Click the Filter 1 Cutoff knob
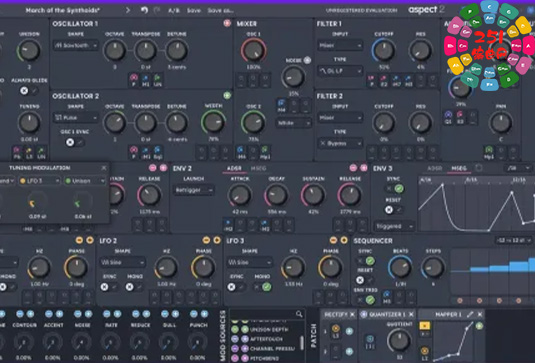Image resolution: width=535 pixels, height=363 pixels. pyautogui.click(x=384, y=50)
